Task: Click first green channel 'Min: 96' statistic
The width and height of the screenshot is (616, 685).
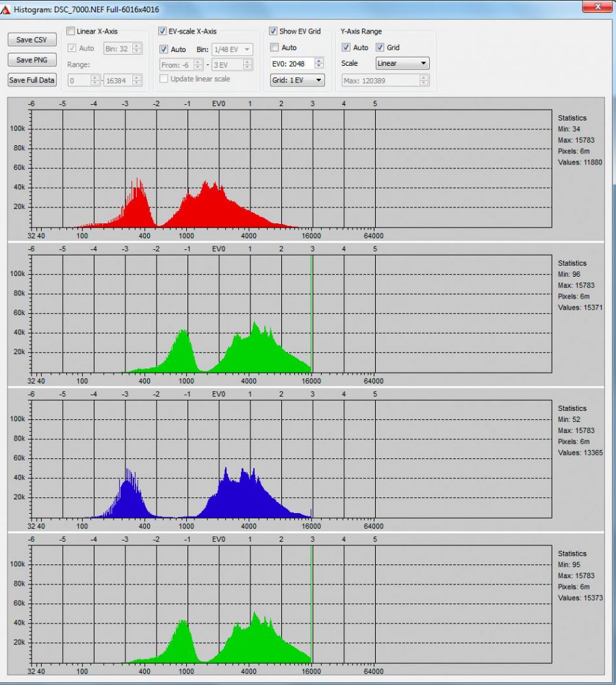Action: (569, 275)
